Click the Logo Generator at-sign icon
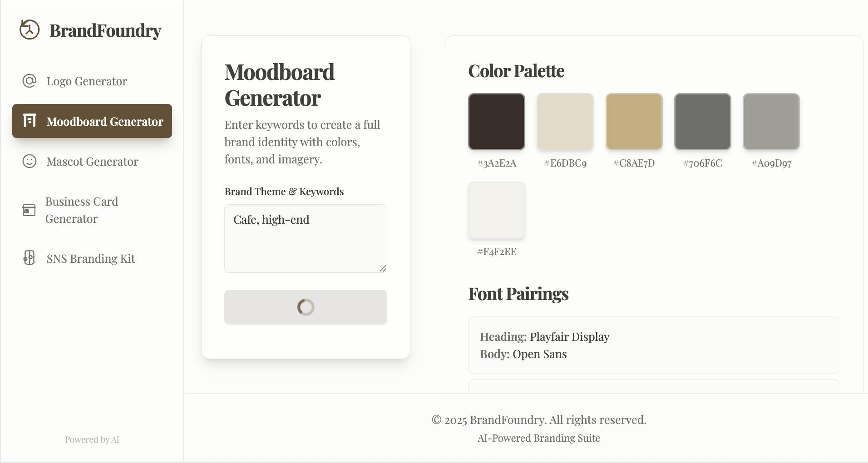The image size is (868, 463). pos(30,81)
